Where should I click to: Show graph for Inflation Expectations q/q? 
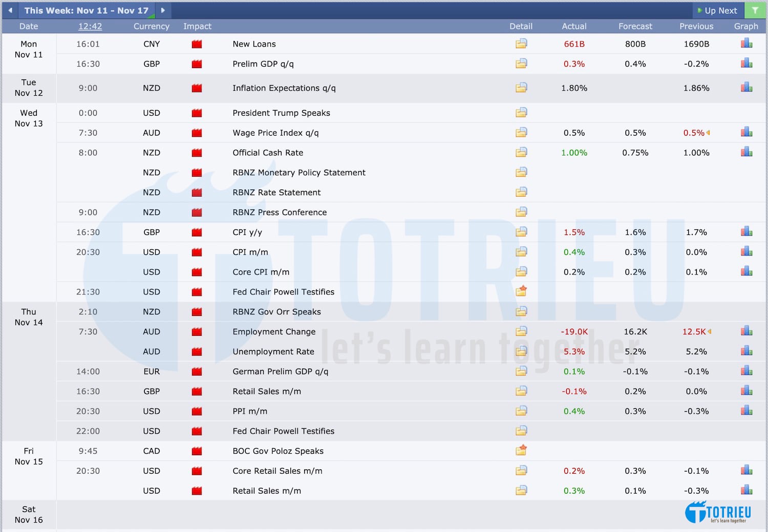pyautogui.click(x=746, y=87)
